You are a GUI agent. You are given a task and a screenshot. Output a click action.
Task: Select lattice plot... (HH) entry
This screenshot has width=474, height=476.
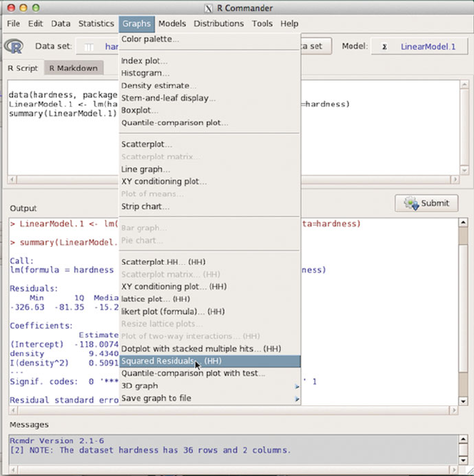point(210,299)
